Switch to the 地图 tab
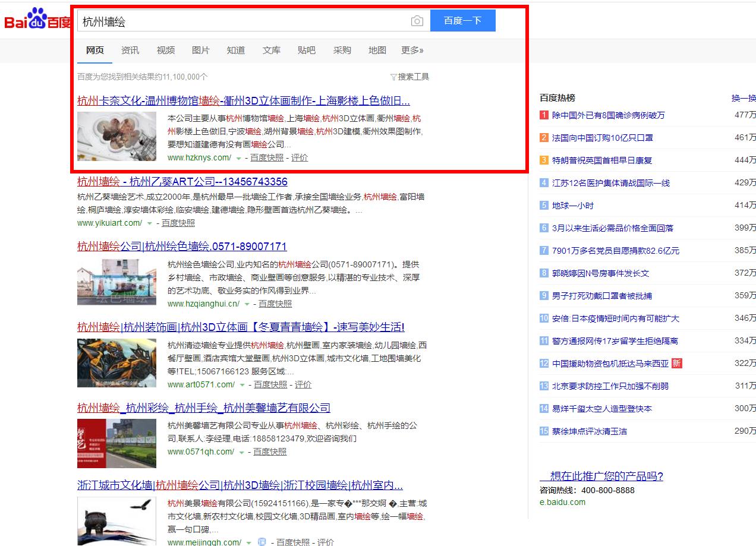Viewport: 756px width, 546px height. coord(377,51)
